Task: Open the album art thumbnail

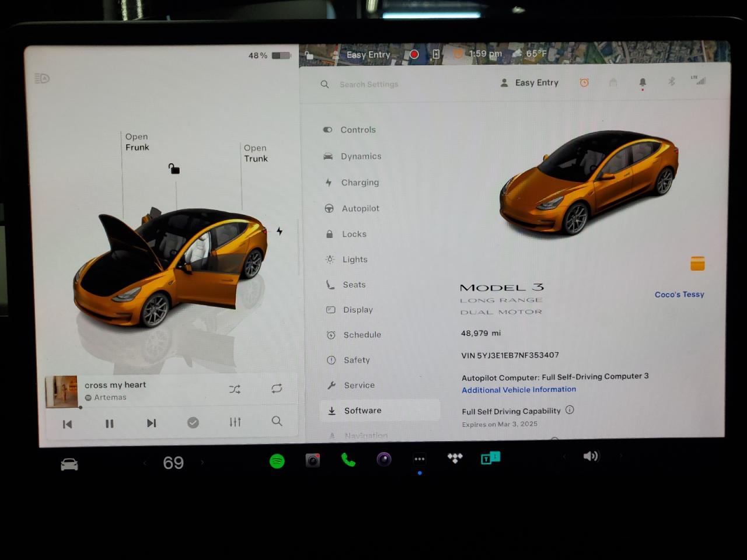Action: coord(61,391)
